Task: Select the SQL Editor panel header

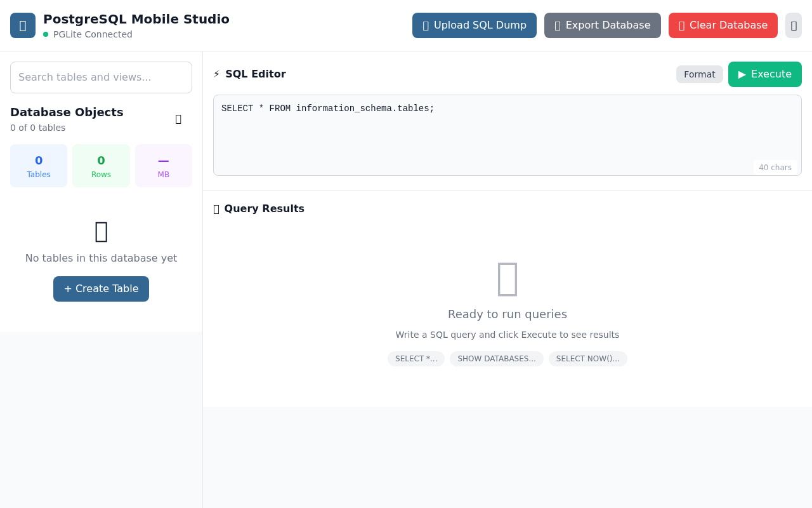Action: (x=256, y=74)
